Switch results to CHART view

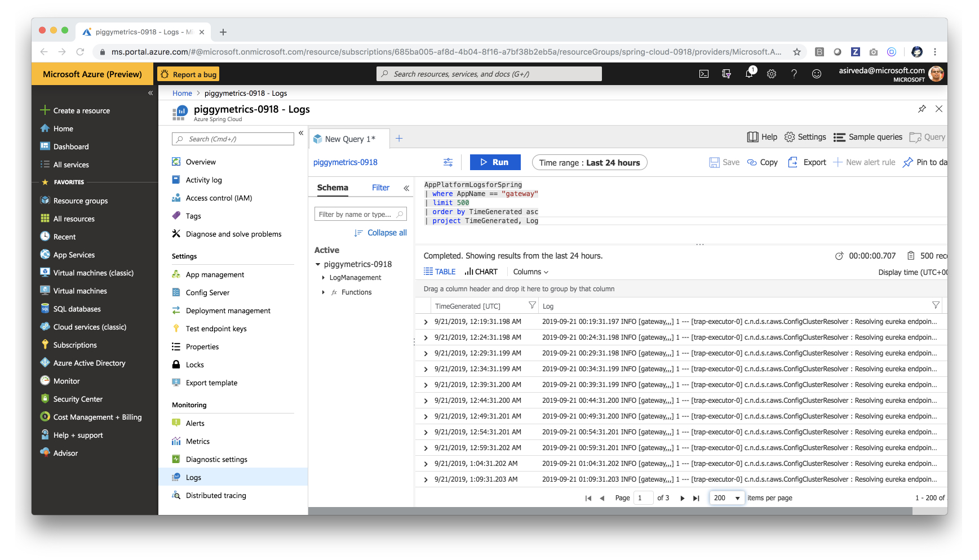pos(481,272)
